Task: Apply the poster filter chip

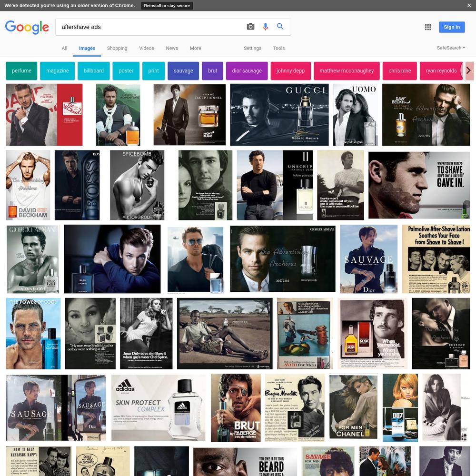Action: tap(126, 71)
